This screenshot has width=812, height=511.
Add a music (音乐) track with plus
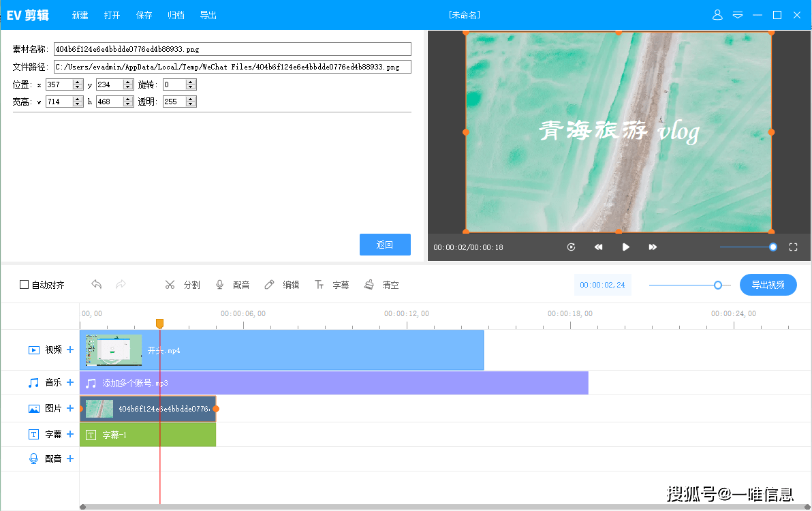[x=70, y=383]
